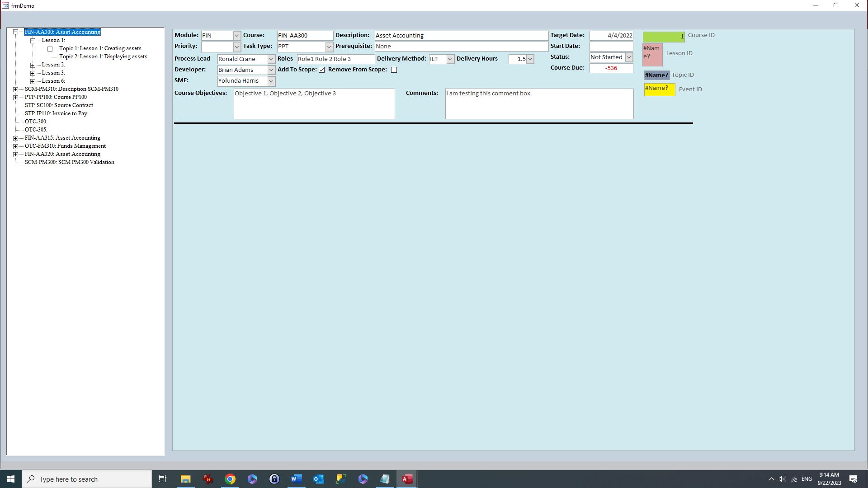Select SCM-PM300: SCM PM300 Validation
This screenshot has width=868, height=488.
[x=70, y=162]
